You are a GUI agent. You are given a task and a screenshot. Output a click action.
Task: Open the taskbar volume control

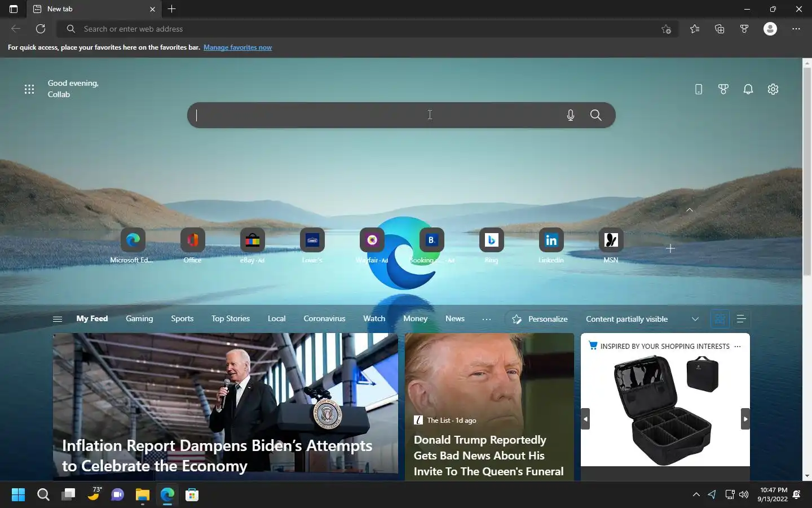744,494
